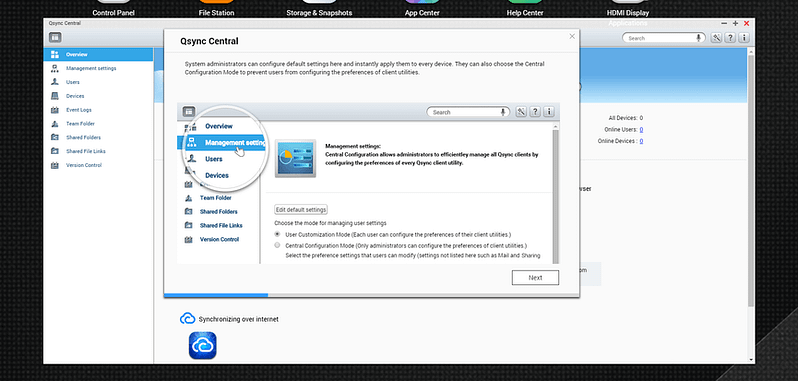
Task: Click the Shared File Links icon in sidebar
Action: click(55, 151)
